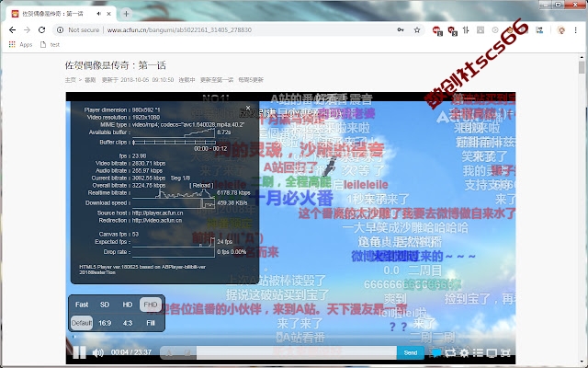Select HD video quality
This screenshot has height=368, width=588.
pyautogui.click(x=128, y=305)
